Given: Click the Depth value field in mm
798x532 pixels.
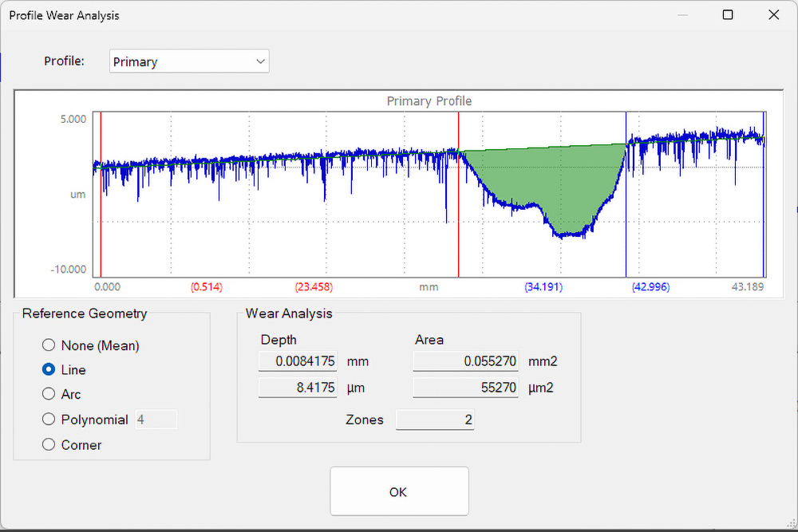Looking at the screenshot, I should [x=298, y=361].
